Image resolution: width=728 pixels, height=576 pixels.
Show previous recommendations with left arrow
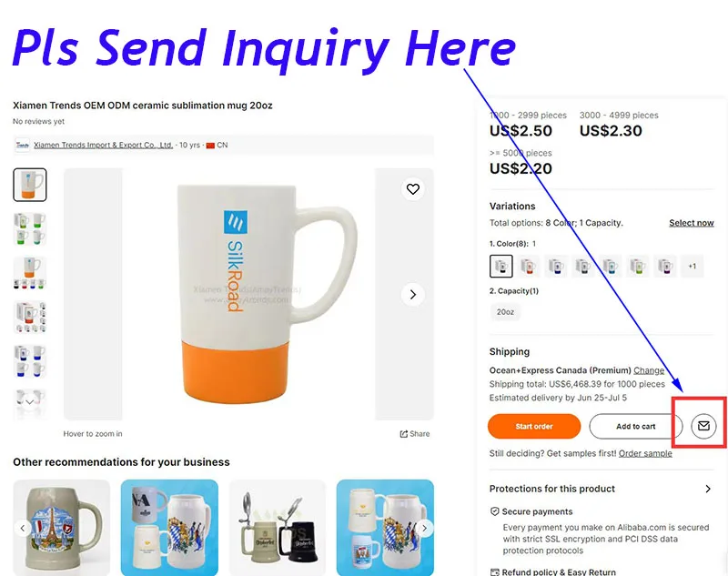[22, 528]
